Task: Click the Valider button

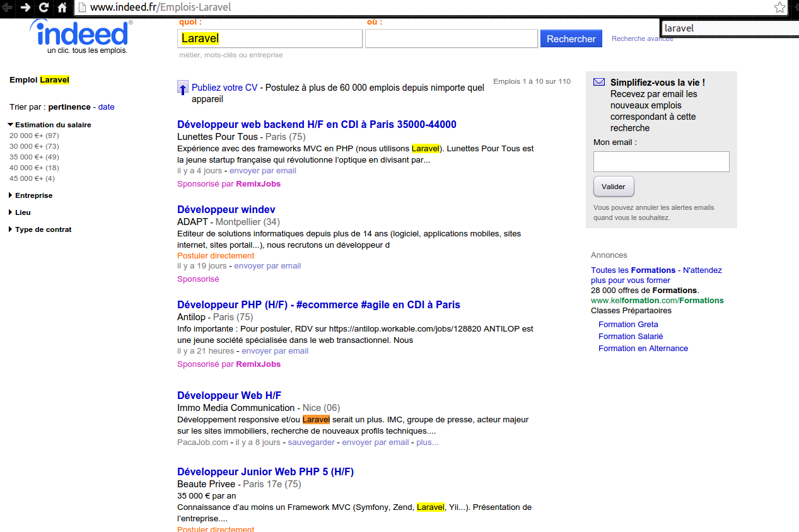Action: 614,187
